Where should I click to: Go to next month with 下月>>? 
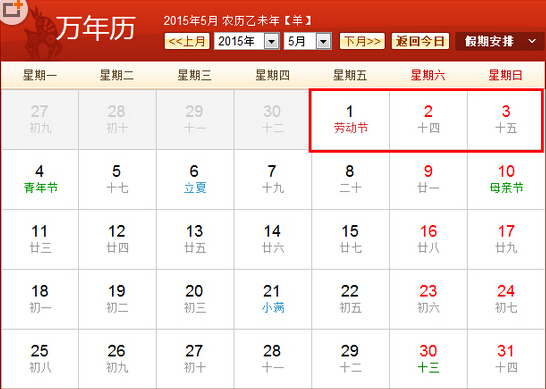coord(362,41)
